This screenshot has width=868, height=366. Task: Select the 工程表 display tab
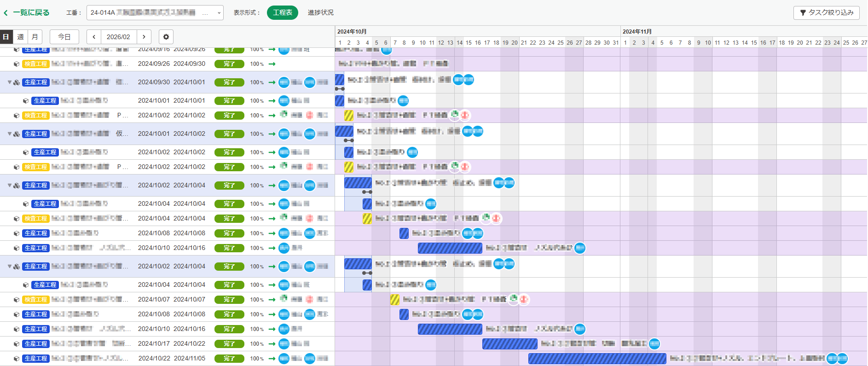coord(282,12)
